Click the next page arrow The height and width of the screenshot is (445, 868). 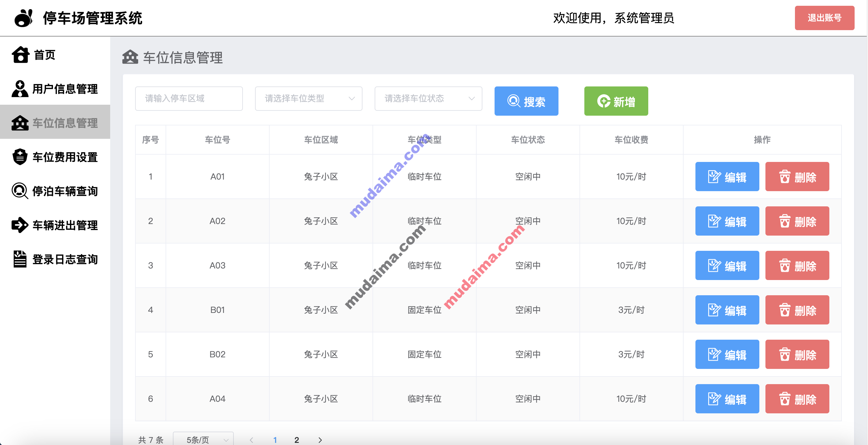tap(320, 440)
